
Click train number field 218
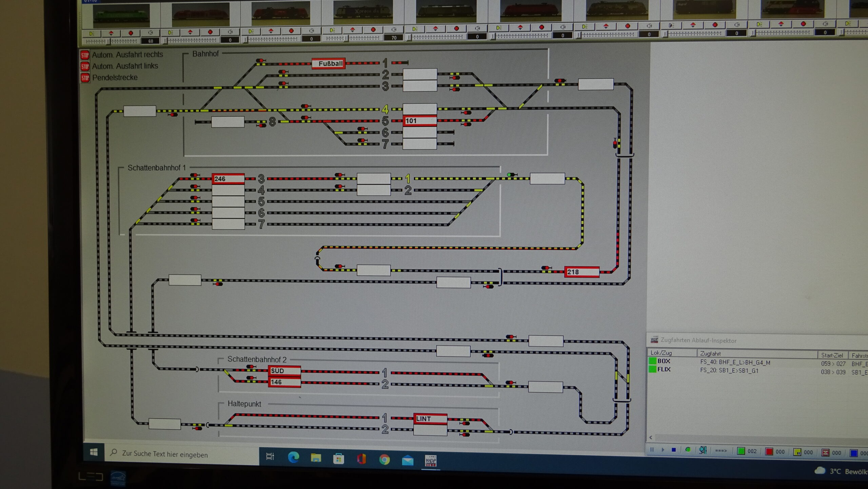(x=582, y=272)
